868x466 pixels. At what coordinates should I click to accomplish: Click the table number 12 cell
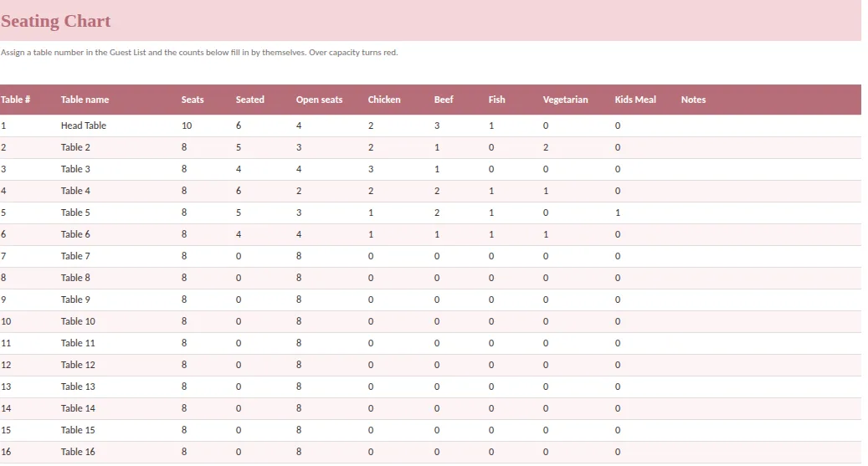pyautogui.click(x=6, y=365)
